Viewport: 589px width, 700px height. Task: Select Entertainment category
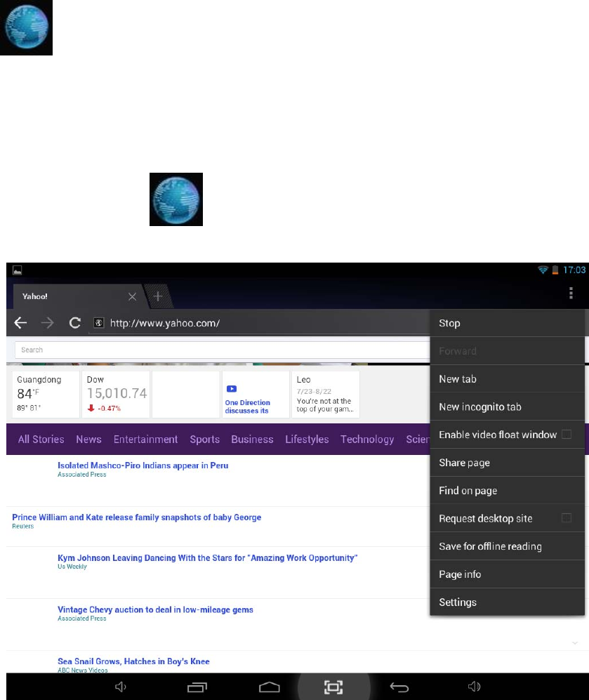[145, 440]
